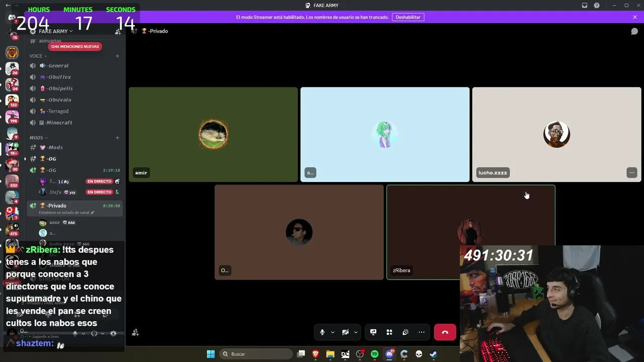Screen dimensions: 644x362
Task: Open the -Mods text channel
Action: point(74,147)
